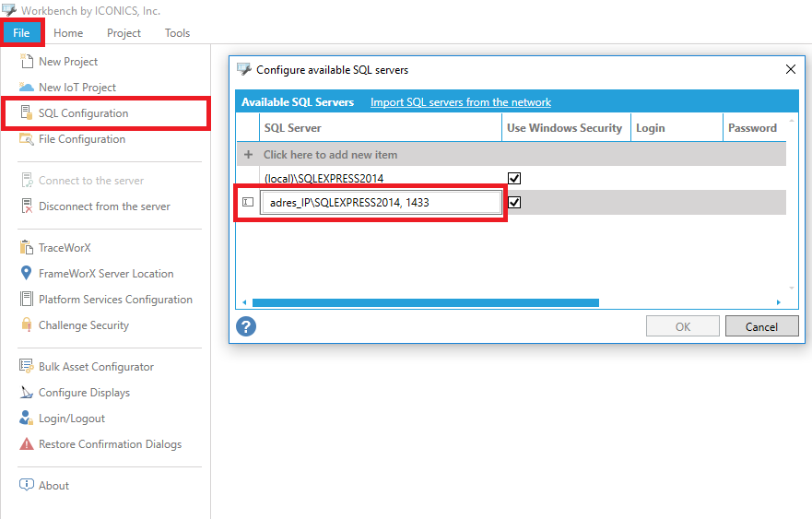812x519 pixels.
Task: Click the adres_IP\SQLEXPRESS2014, 1433 input field
Action: 382,202
